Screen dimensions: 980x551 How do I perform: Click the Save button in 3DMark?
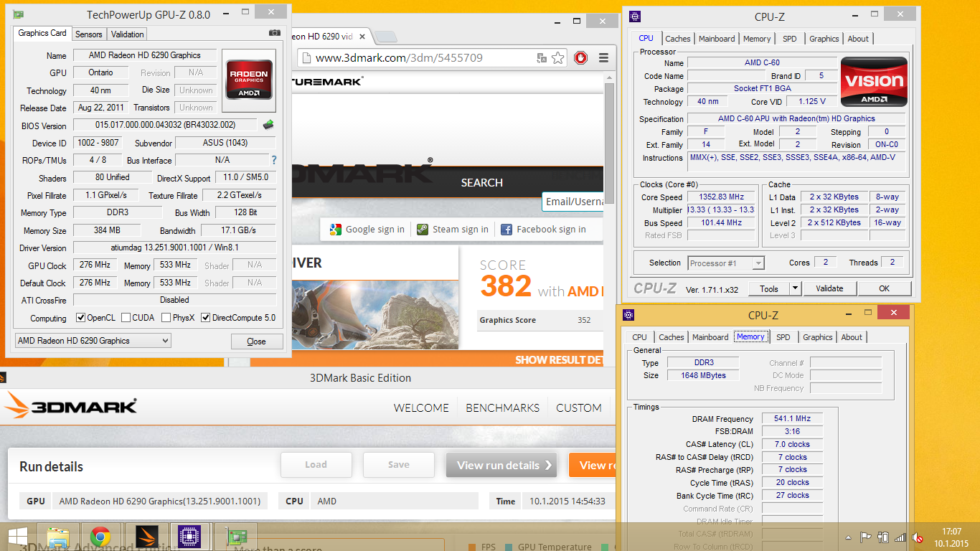399,465
